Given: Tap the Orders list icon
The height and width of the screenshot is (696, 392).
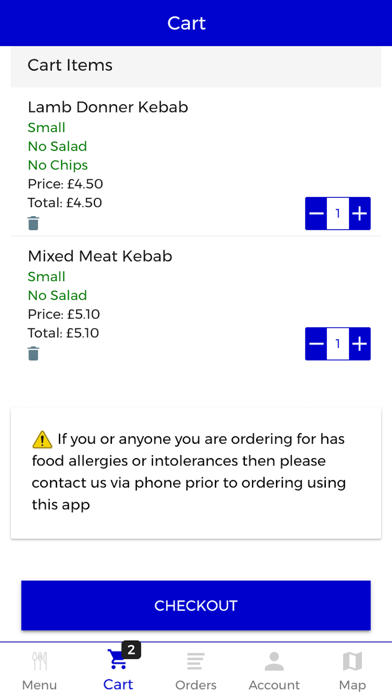Looking at the screenshot, I should click(x=196, y=661).
